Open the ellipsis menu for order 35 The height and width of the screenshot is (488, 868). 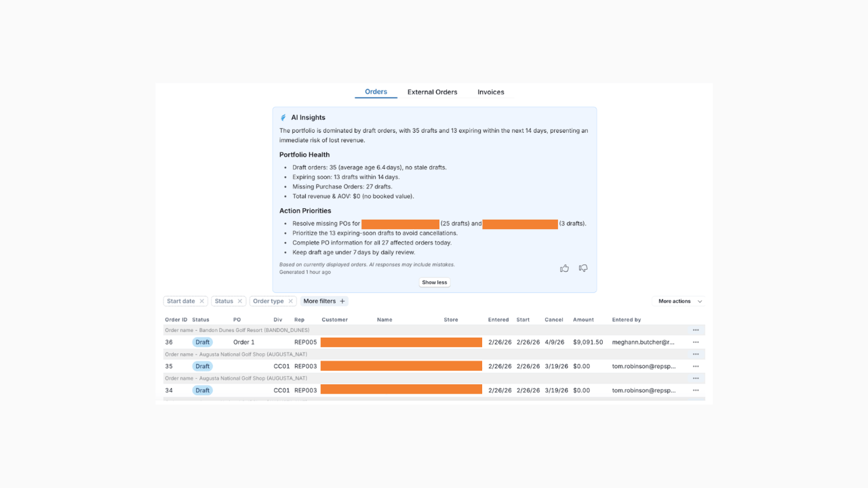coord(695,366)
